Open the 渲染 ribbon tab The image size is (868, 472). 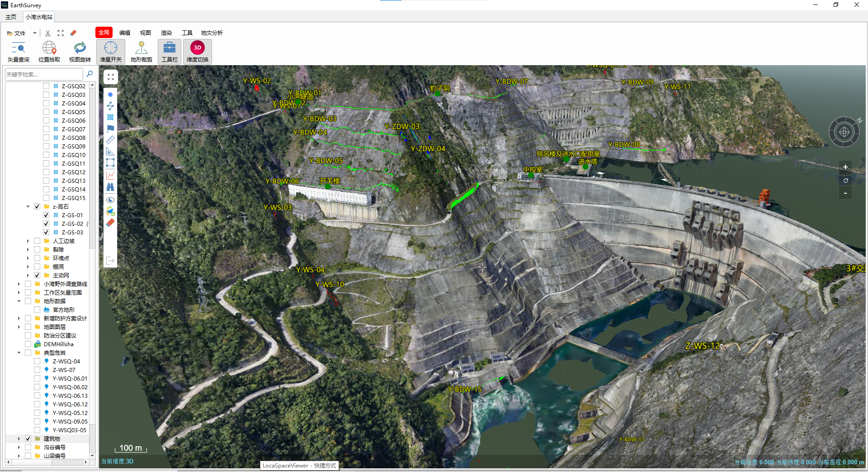tap(166, 33)
